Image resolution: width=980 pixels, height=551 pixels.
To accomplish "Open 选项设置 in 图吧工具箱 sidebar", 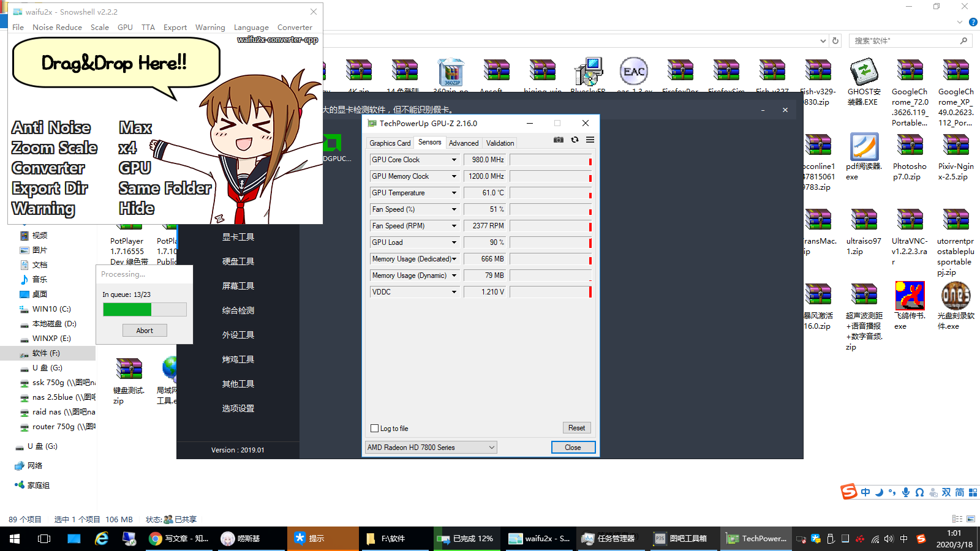I will 238,408.
